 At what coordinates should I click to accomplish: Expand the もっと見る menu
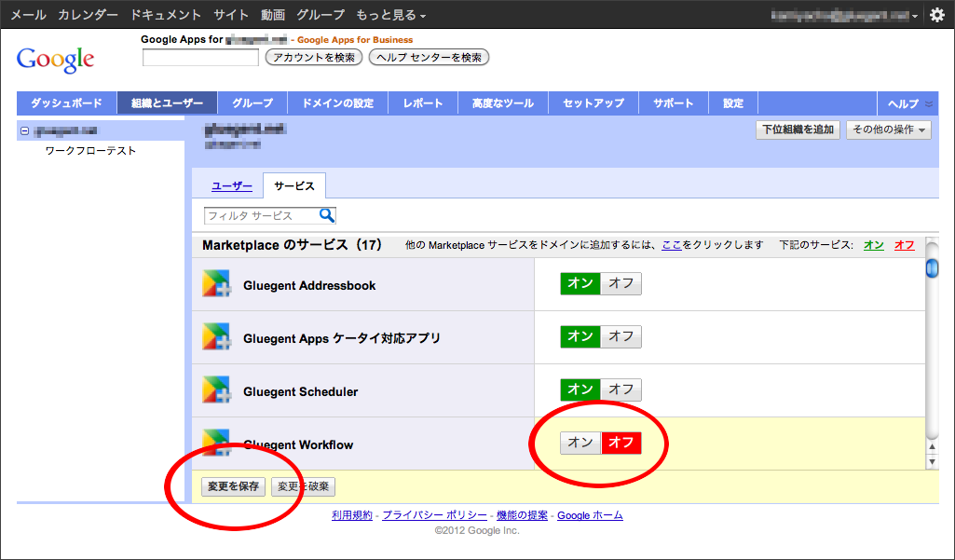pyautogui.click(x=390, y=15)
